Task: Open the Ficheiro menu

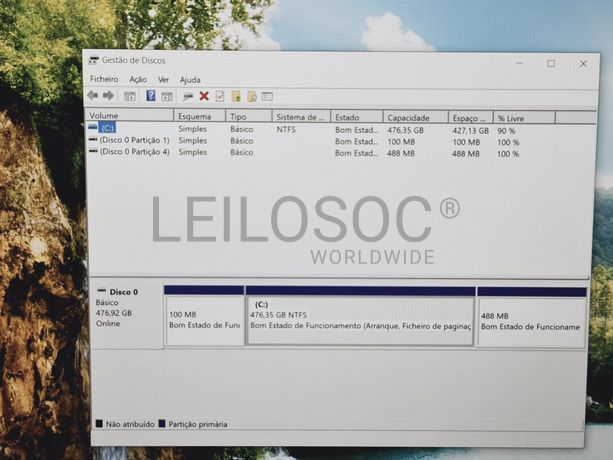Action: (104, 79)
